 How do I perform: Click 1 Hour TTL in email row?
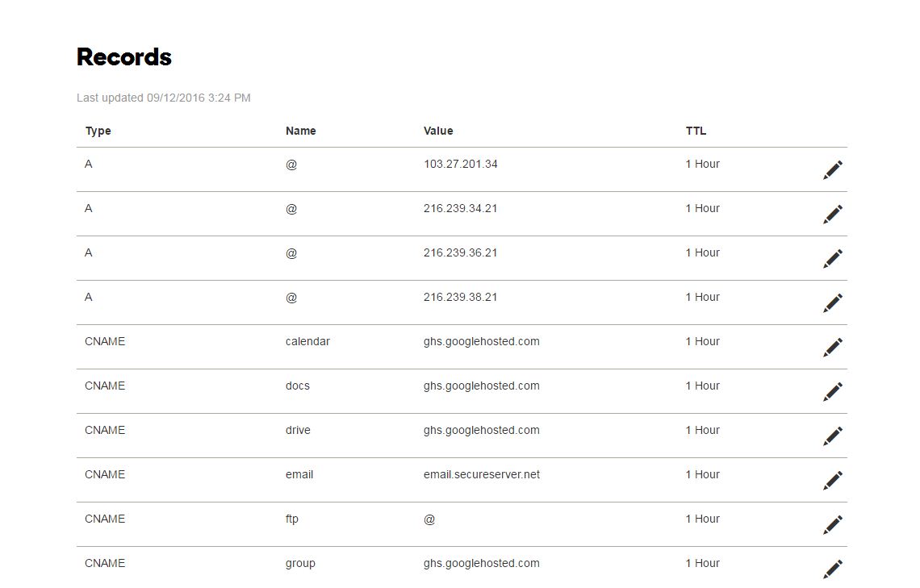click(702, 475)
